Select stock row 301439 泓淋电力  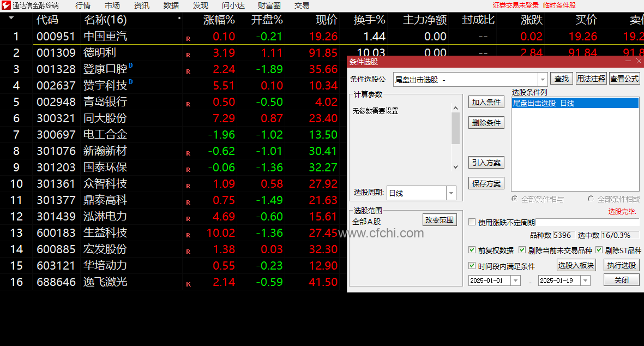173,216
